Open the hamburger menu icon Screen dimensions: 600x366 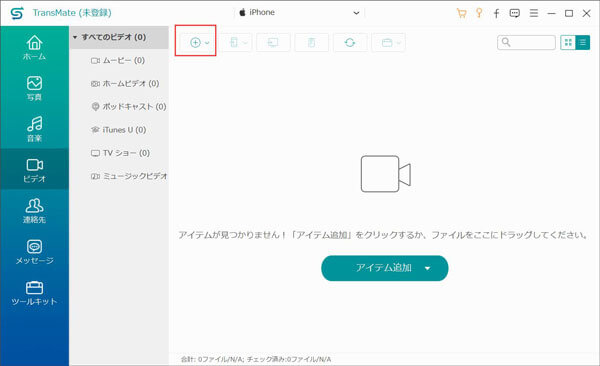tap(534, 13)
